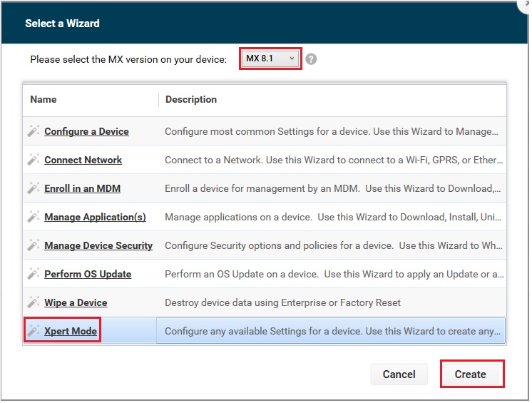532x403 pixels.
Task: Click the Cancel button
Action: pyautogui.click(x=399, y=374)
